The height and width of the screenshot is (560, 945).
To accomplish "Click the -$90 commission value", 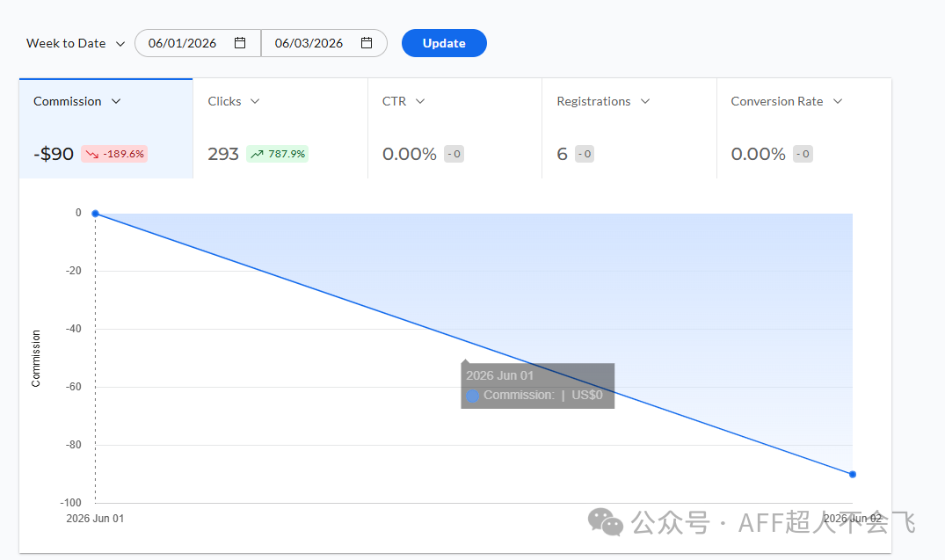I will click(x=54, y=154).
